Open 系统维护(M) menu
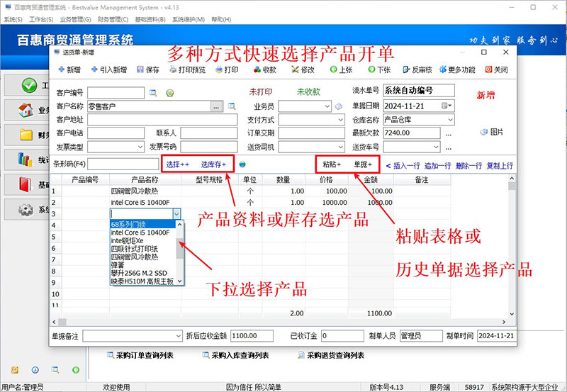567x392 pixels. 189,20
